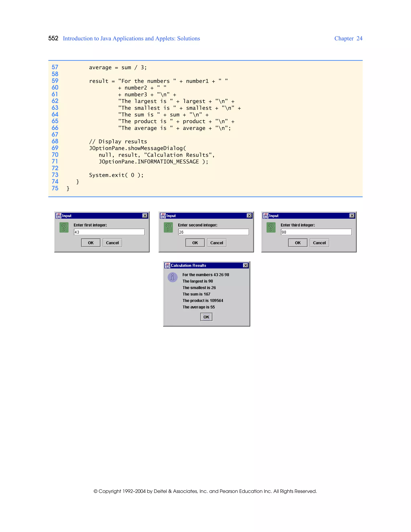This screenshot has width=411, height=532.
Task: Click code line number 57
Action: pyautogui.click(x=55, y=67)
